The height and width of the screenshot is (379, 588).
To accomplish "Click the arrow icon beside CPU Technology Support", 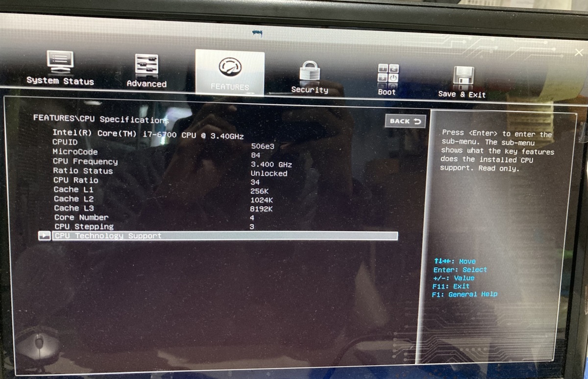I will coord(45,236).
